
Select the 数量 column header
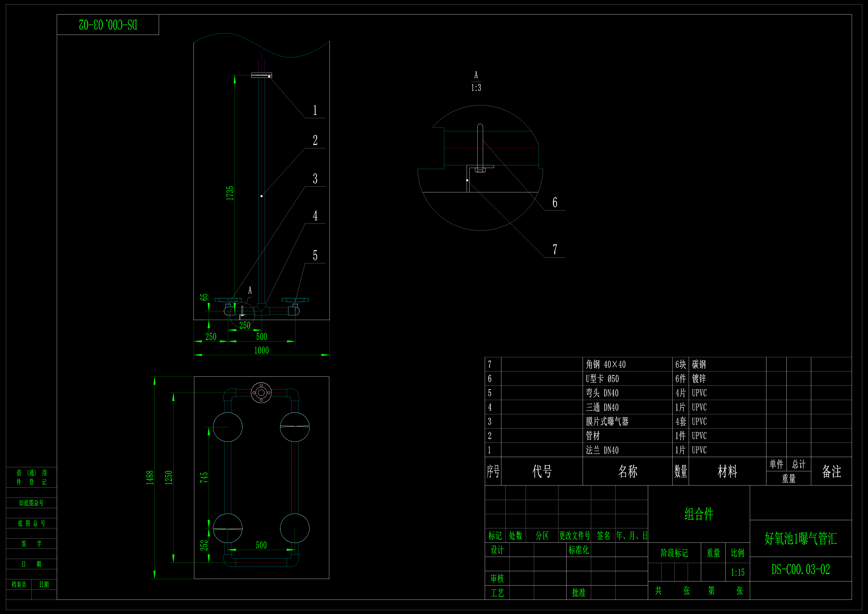(x=681, y=471)
